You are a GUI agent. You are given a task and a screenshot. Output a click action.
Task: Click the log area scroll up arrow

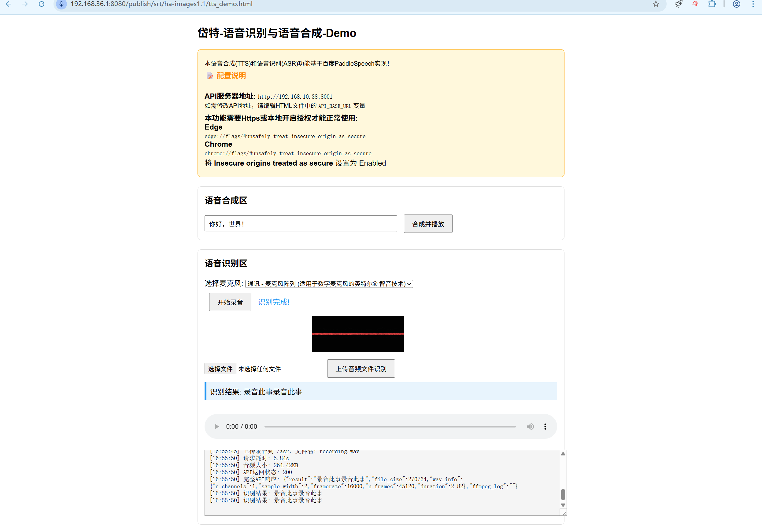tap(563, 454)
